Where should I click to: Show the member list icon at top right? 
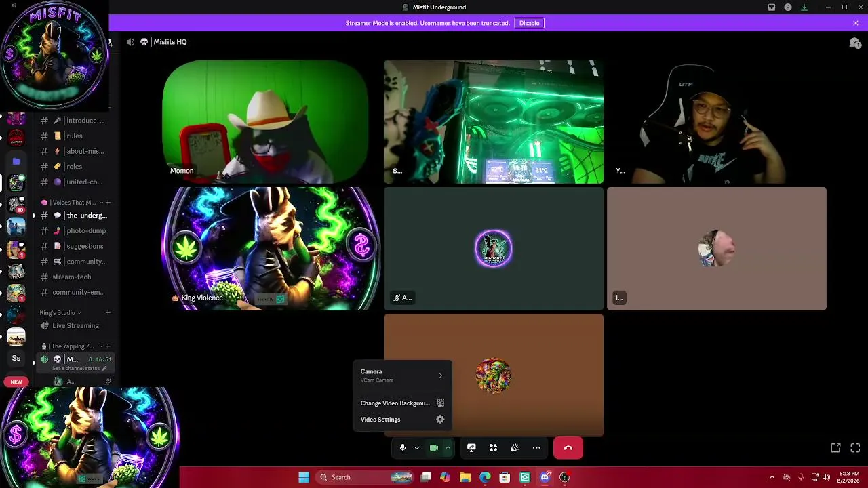(855, 43)
